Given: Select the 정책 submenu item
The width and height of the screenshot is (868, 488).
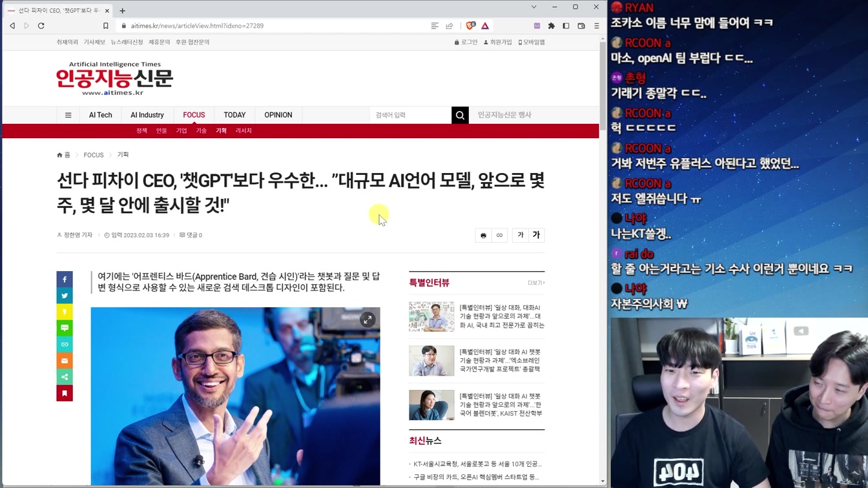Looking at the screenshot, I should click(x=141, y=131).
